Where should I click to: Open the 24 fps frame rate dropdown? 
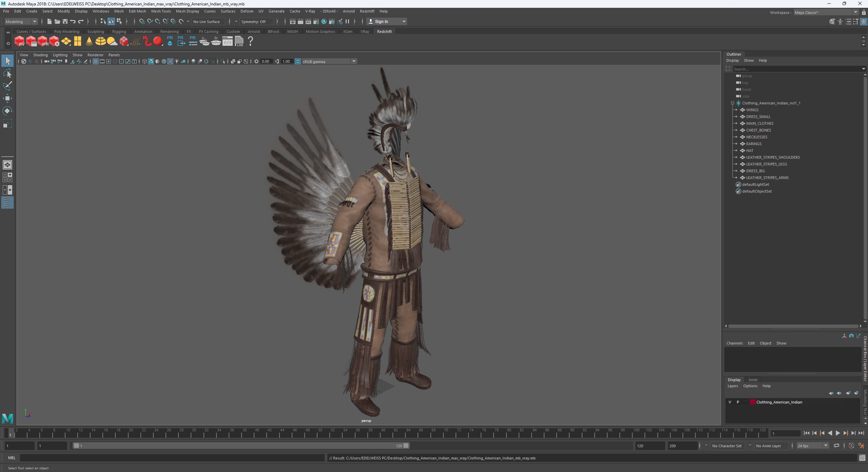[x=812, y=446]
